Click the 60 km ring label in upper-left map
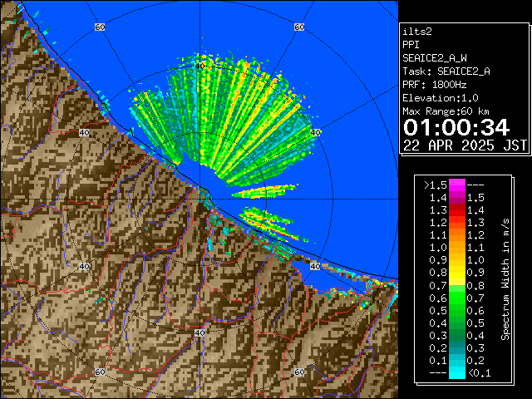This screenshot has height=399, width=532. [x=100, y=27]
